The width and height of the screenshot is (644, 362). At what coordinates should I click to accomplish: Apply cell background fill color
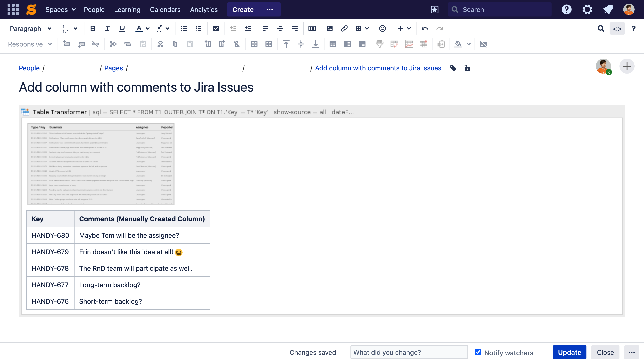coord(458,44)
